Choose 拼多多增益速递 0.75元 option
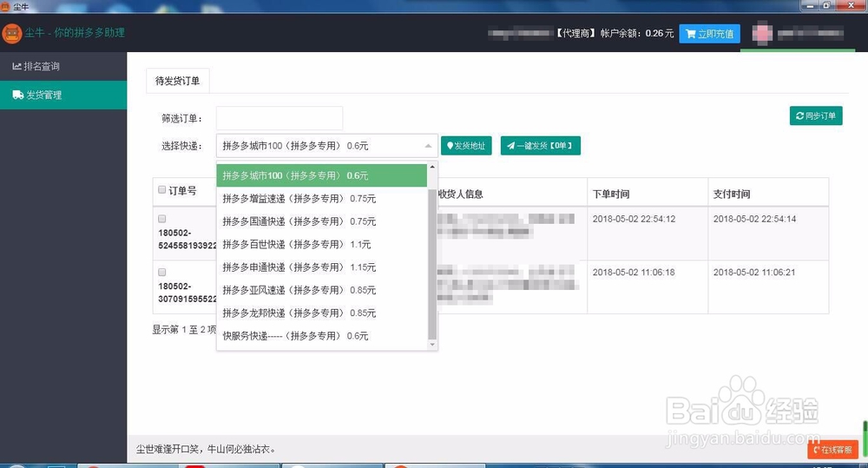Image resolution: width=868 pixels, height=468 pixels. pos(322,198)
